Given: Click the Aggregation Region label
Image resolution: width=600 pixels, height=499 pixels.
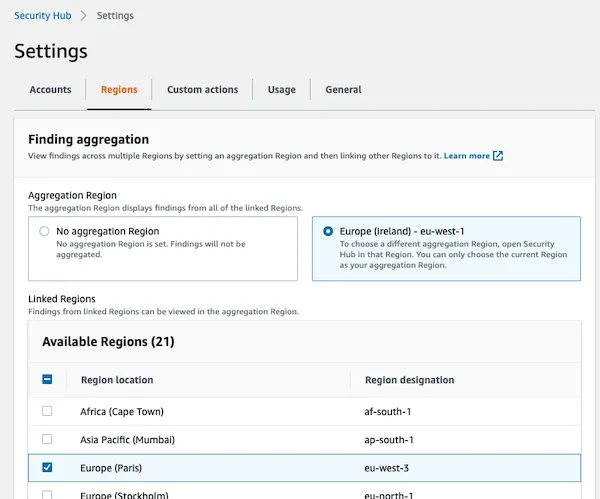Looking at the screenshot, I should (x=72, y=195).
